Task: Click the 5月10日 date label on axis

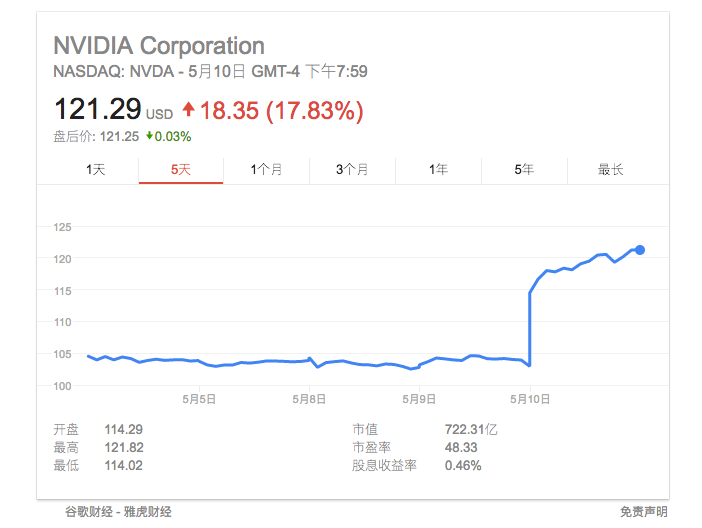Action: click(530, 399)
